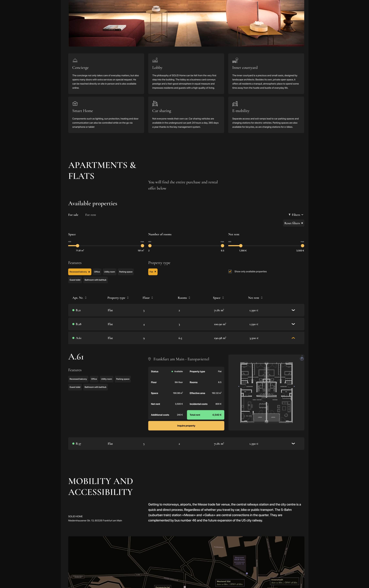Switch to the For rent tab
Image resolution: width=369 pixels, height=588 pixels.
point(90,215)
